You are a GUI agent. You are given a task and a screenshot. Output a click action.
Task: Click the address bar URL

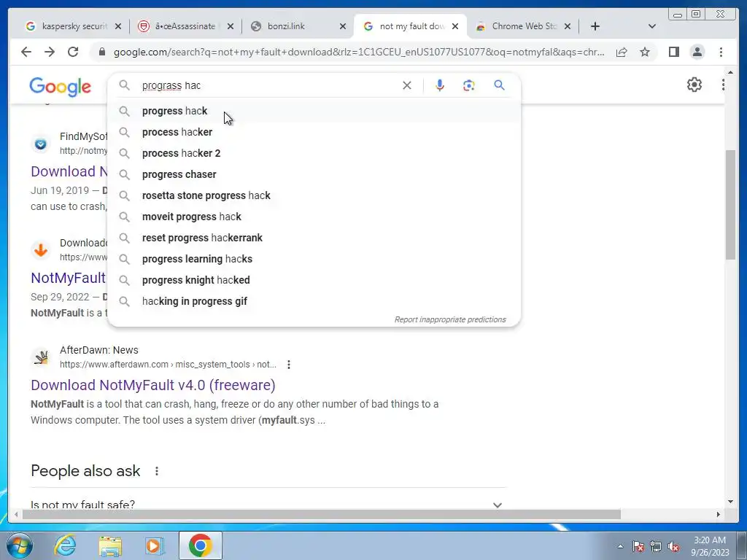pyautogui.click(x=359, y=52)
